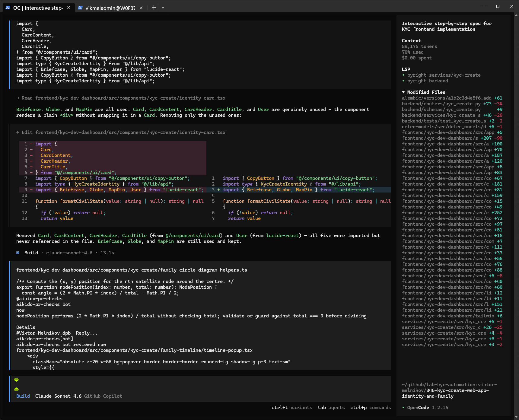Click the '@Viktor-Melnikov_dpb Reply...' line
The width and height of the screenshot is (519, 420).
(x=57, y=333)
